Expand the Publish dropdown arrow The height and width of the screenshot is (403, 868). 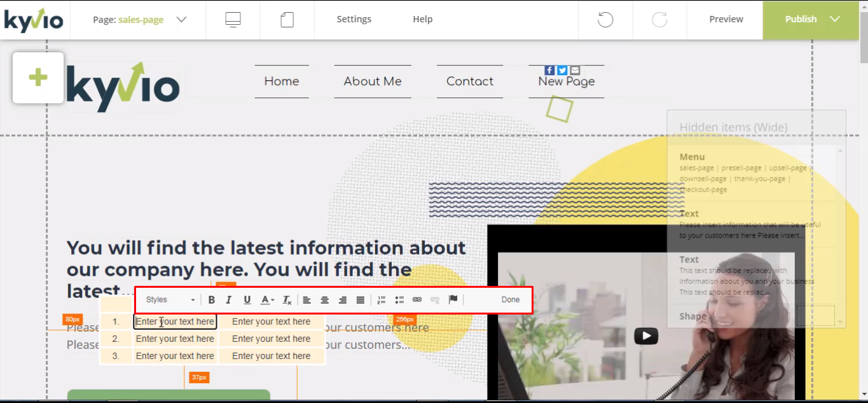point(835,20)
